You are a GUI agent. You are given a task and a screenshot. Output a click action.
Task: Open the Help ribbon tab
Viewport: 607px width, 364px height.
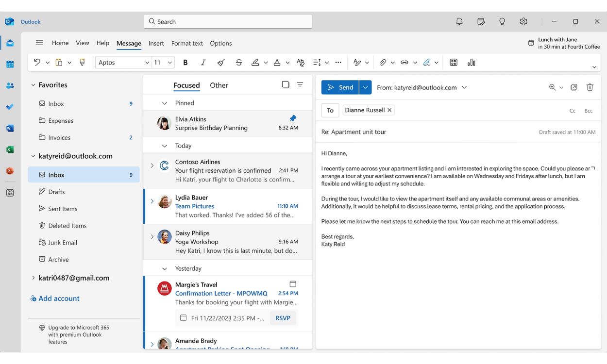(x=102, y=43)
